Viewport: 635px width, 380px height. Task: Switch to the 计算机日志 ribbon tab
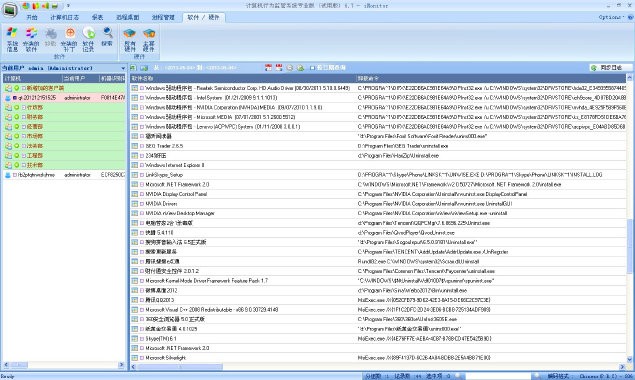click(x=64, y=17)
